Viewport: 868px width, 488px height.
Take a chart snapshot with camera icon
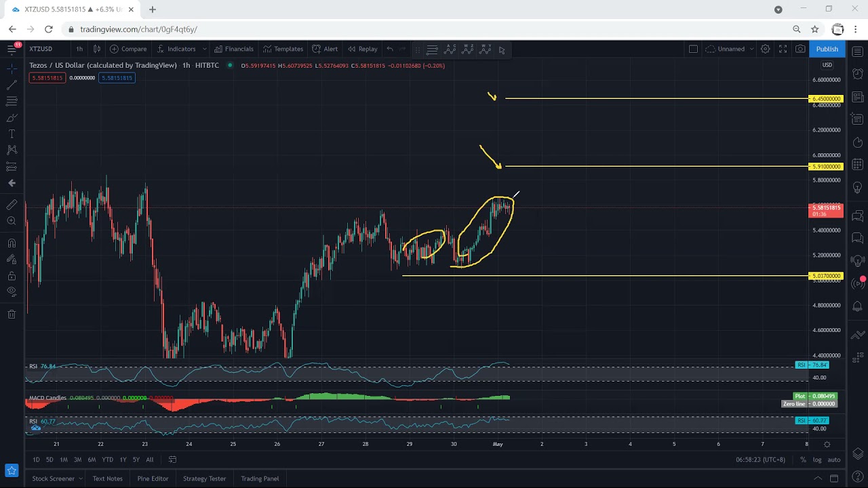coord(800,49)
